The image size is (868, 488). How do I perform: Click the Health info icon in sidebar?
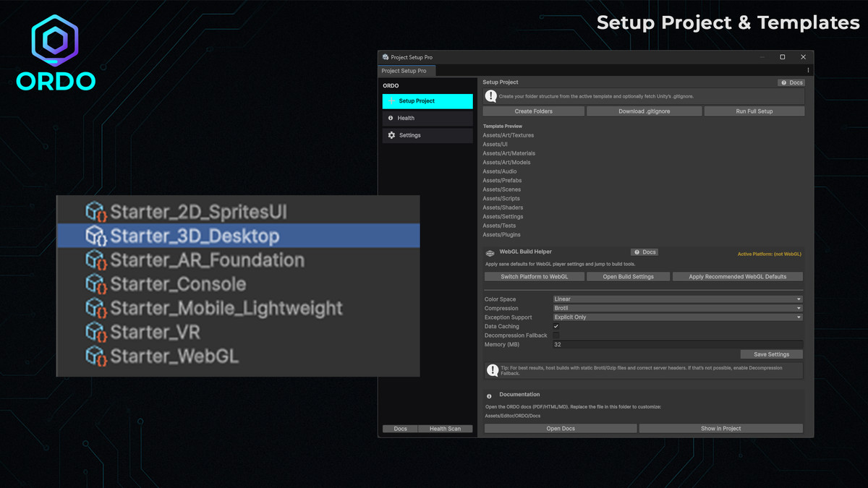tap(391, 118)
